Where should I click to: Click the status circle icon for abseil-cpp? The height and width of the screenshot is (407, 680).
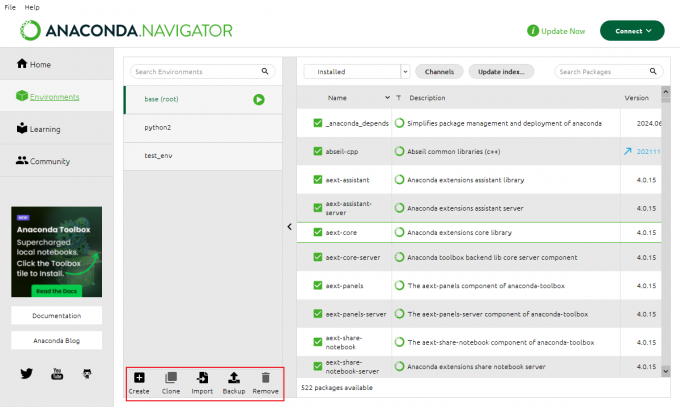click(x=399, y=151)
